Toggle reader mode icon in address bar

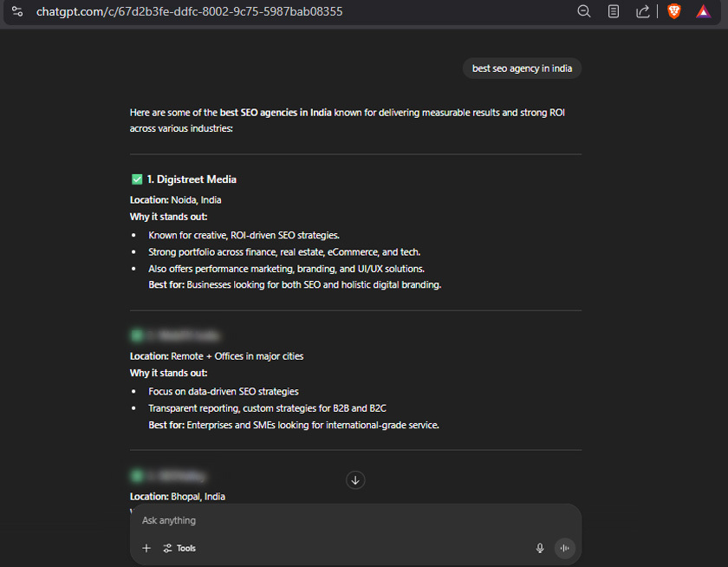pyautogui.click(x=614, y=11)
